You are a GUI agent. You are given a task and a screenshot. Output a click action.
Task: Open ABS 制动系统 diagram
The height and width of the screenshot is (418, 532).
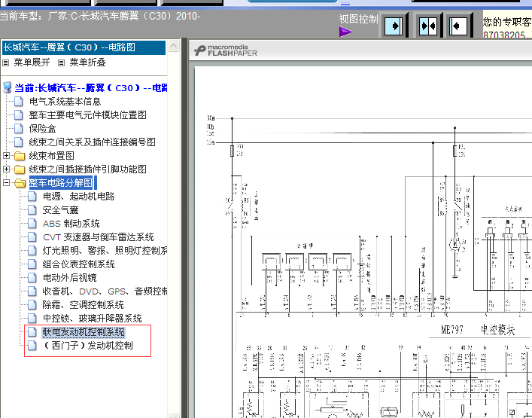71,224
